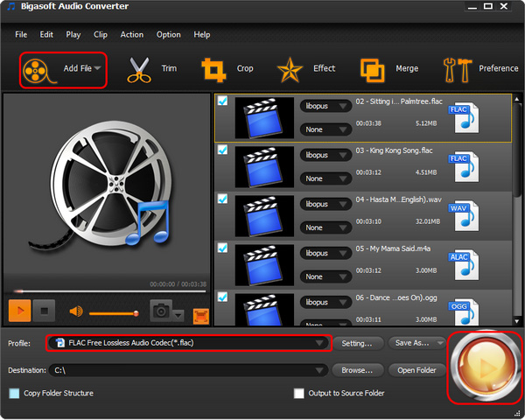The image size is (525, 420).
Task: Open Preference wrench and hammer icon
Action: point(457,70)
